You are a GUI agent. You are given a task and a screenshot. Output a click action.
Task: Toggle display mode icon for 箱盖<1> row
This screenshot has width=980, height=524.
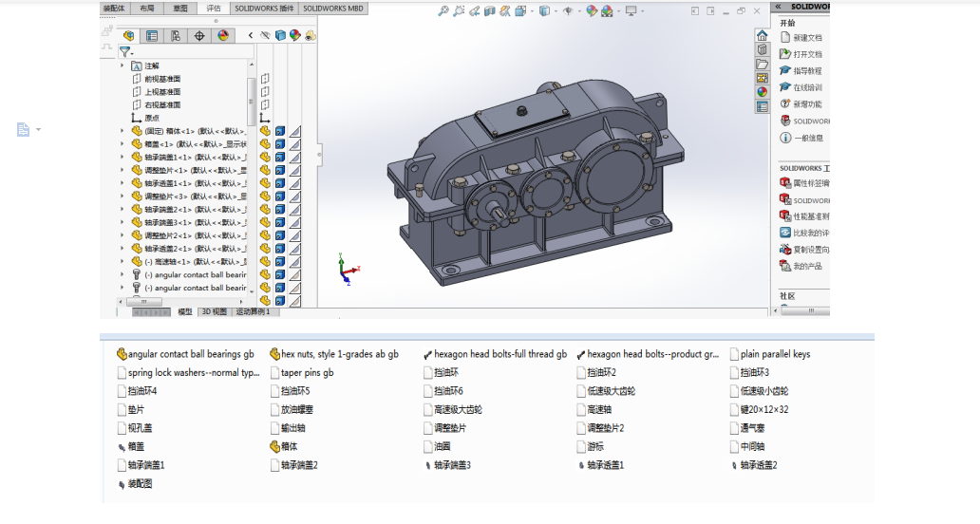pyautogui.click(x=279, y=144)
